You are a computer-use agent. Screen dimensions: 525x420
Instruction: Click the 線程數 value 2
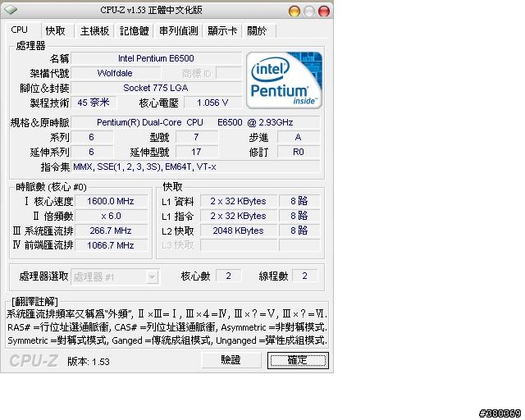pos(305,276)
